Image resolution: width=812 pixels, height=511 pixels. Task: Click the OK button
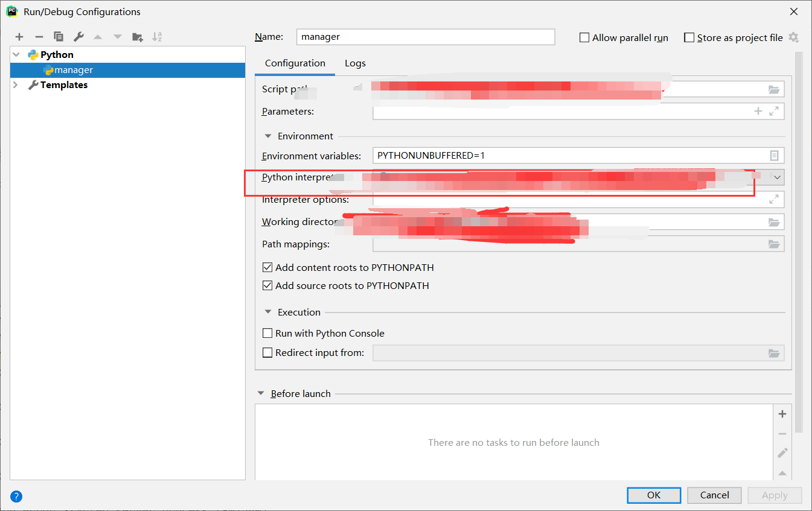pos(654,495)
